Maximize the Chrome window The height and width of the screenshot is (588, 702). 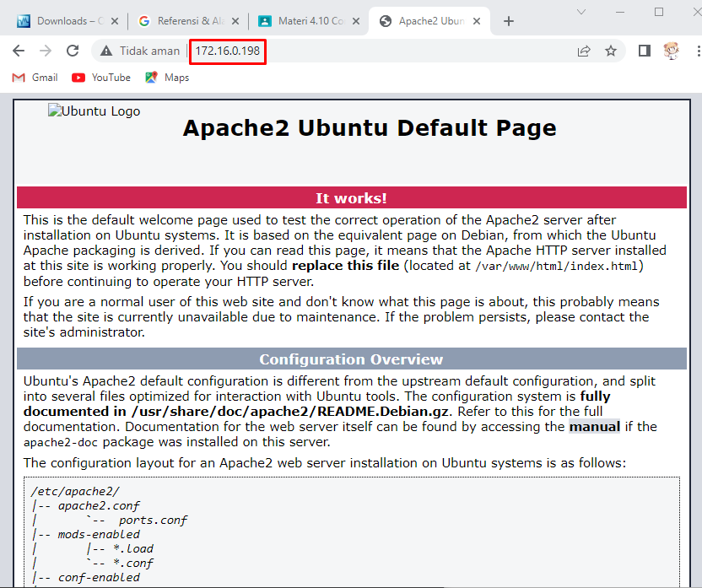pyautogui.click(x=659, y=12)
